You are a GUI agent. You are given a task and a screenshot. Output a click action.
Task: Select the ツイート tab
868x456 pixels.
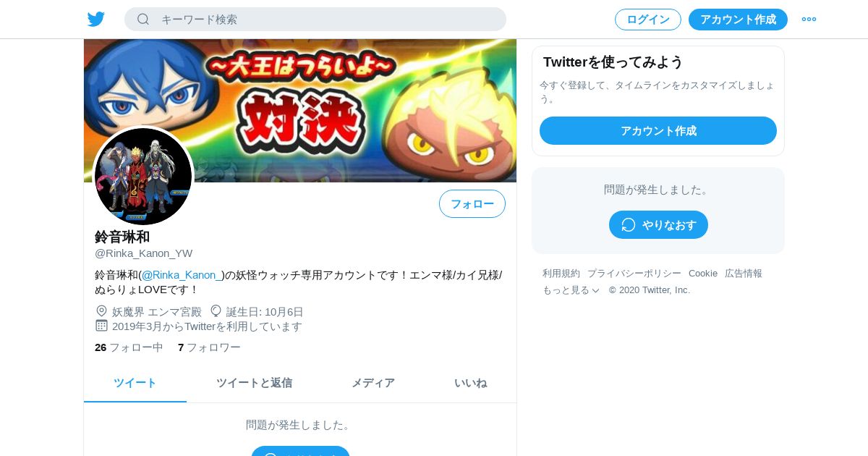click(x=135, y=383)
